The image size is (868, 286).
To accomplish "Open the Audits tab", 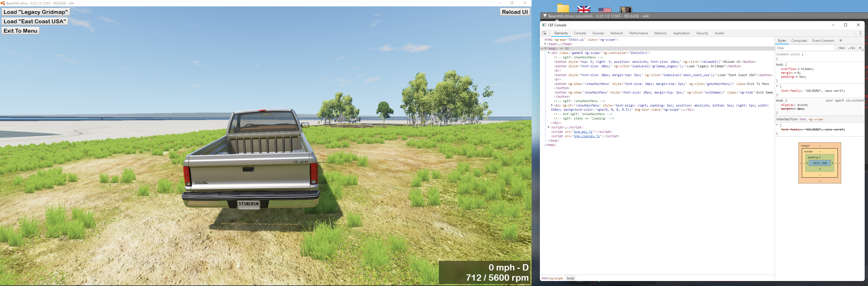I will coord(719,33).
